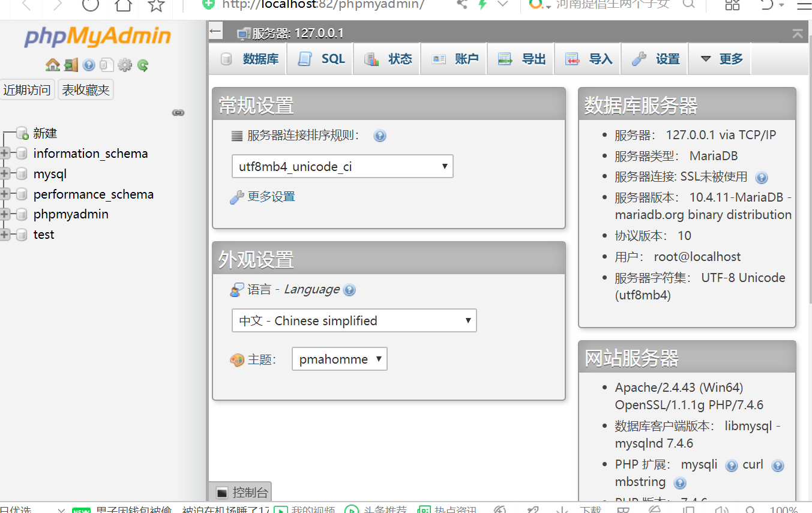Select the test database name
812x513 pixels.
pyautogui.click(x=44, y=235)
